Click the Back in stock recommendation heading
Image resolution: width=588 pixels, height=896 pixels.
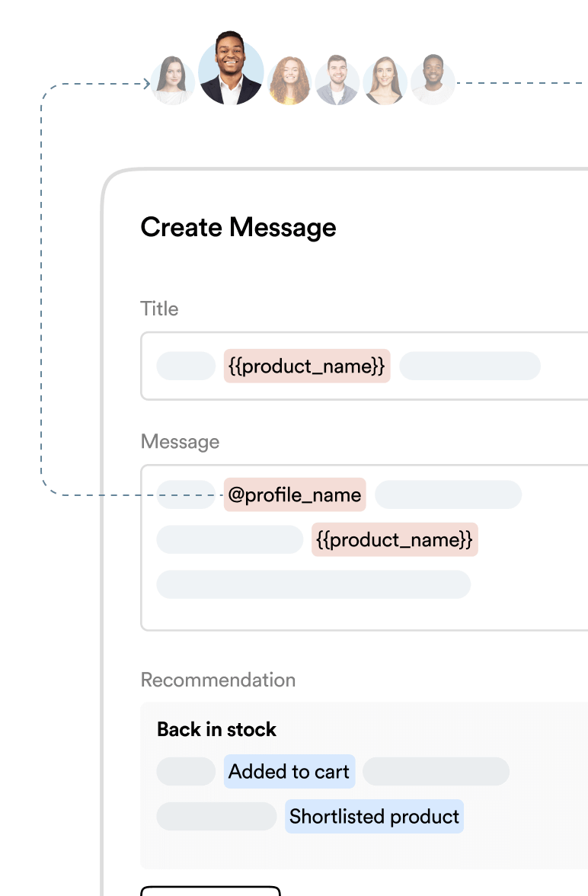coord(216,730)
